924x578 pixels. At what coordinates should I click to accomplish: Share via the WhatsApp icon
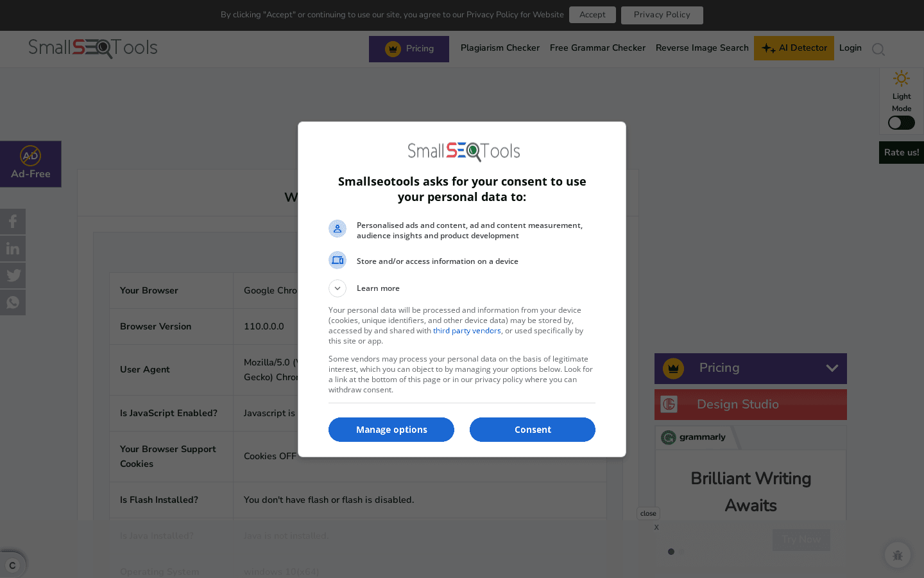(13, 302)
